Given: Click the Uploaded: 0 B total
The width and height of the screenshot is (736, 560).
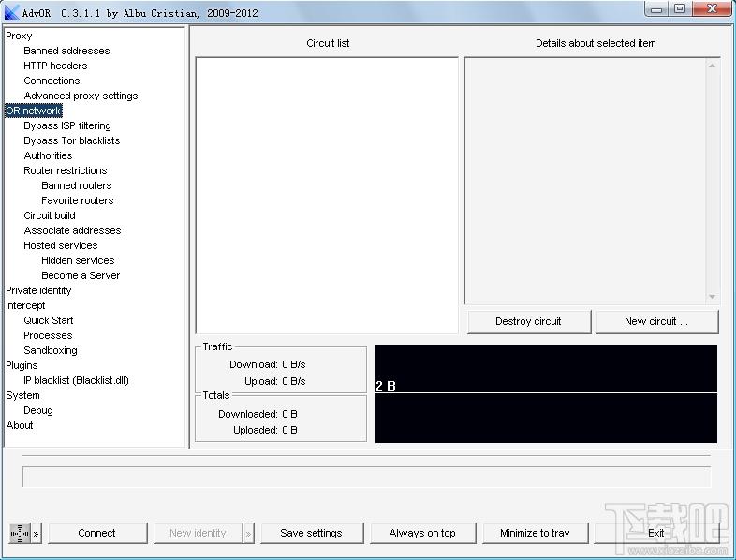Looking at the screenshot, I should point(289,431).
